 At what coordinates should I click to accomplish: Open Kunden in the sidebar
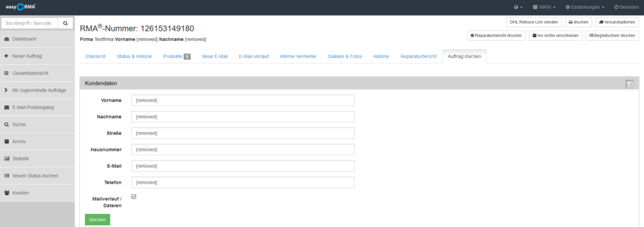pos(37,192)
